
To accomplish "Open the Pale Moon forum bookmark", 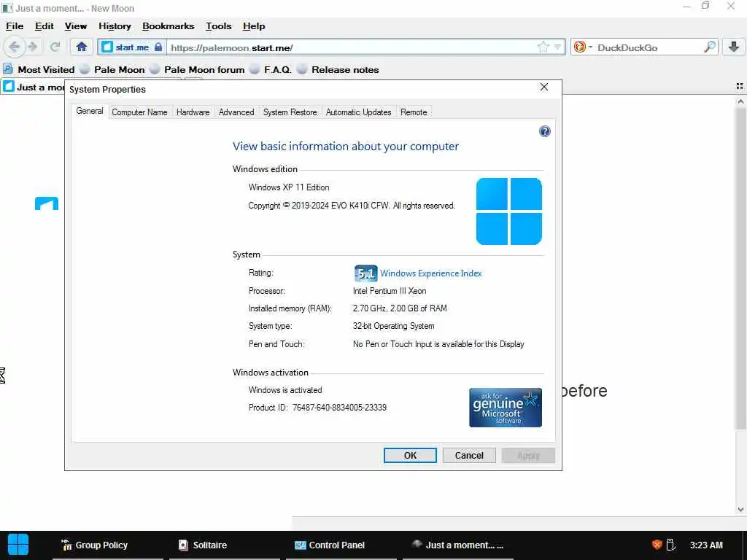I will 197,69.
